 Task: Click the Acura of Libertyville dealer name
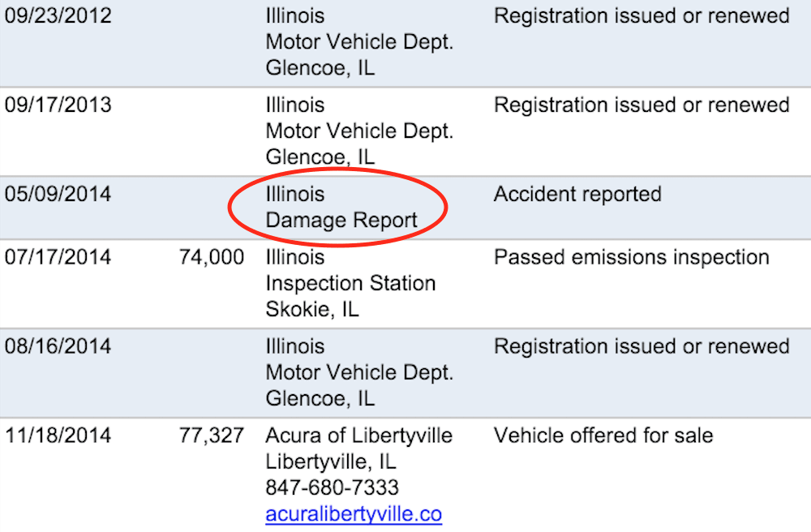click(x=359, y=435)
